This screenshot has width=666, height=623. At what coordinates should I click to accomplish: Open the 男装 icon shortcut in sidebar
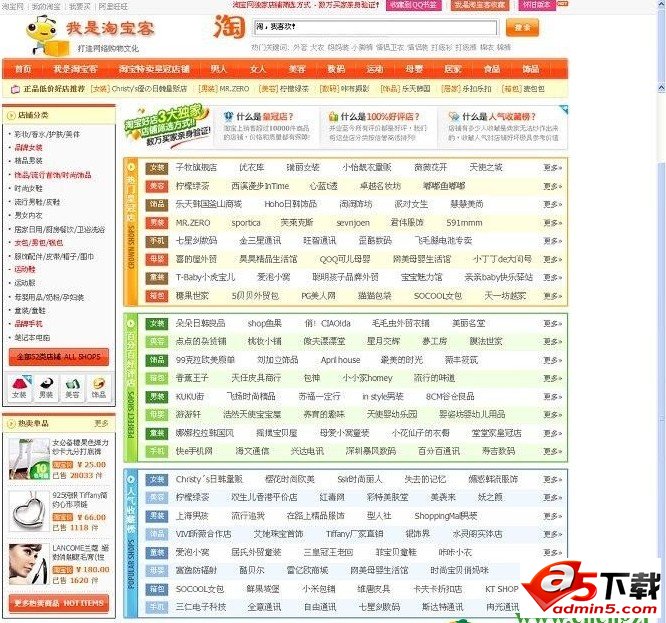click(x=46, y=388)
